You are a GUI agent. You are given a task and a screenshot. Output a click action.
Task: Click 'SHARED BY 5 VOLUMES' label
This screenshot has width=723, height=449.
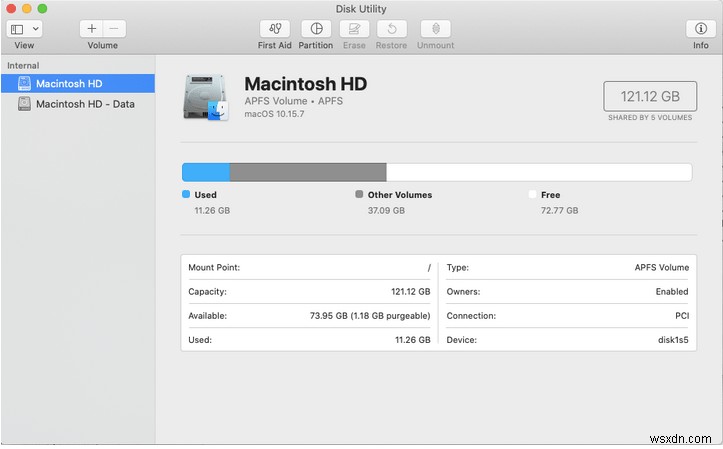[x=650, y=118]
